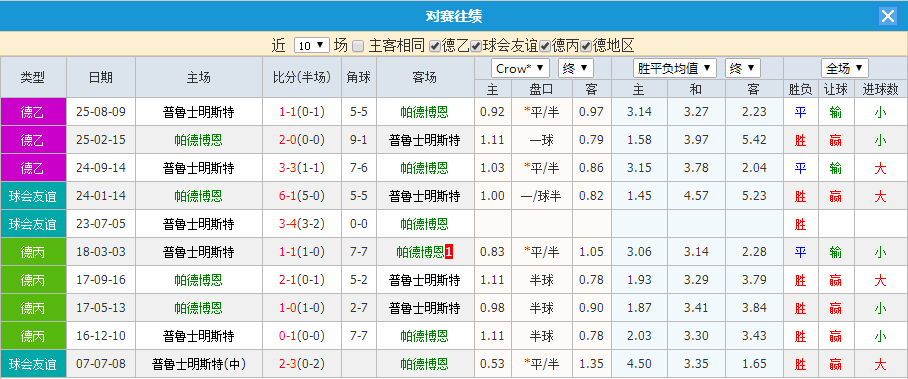The height and width of the screenshot is (379, 908).
Task: Click the handicap 一球 in 25-02-15 row
Action: (x=541, y=140)
